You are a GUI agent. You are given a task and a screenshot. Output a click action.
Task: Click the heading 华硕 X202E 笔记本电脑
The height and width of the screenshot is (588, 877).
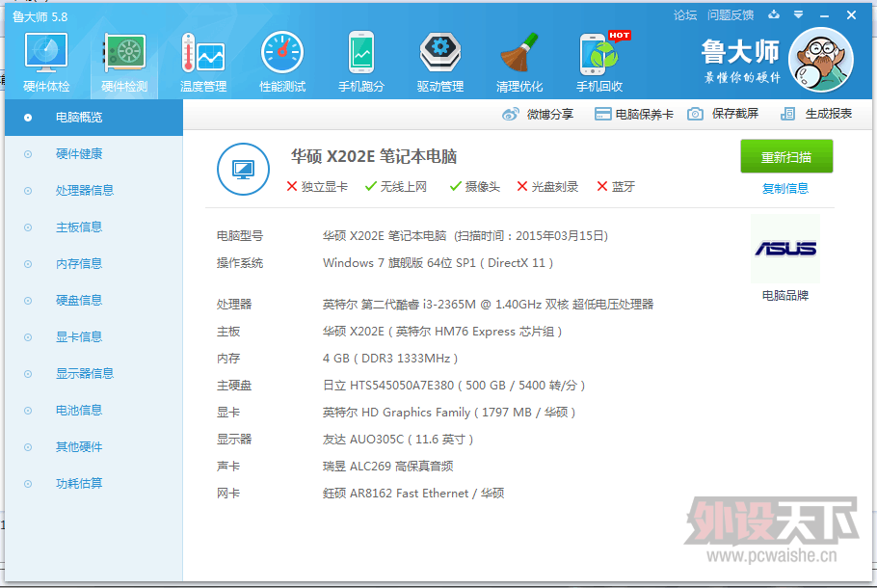click(x=374, y=157)
